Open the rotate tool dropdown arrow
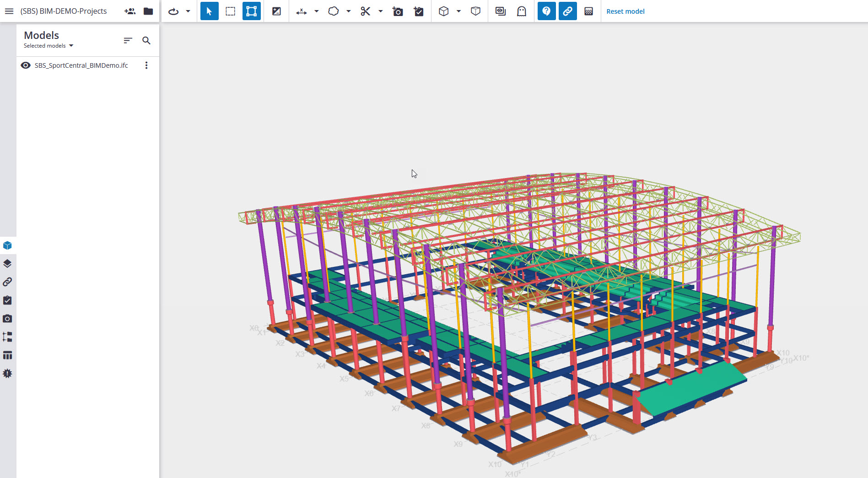 [x=187, y=11]
